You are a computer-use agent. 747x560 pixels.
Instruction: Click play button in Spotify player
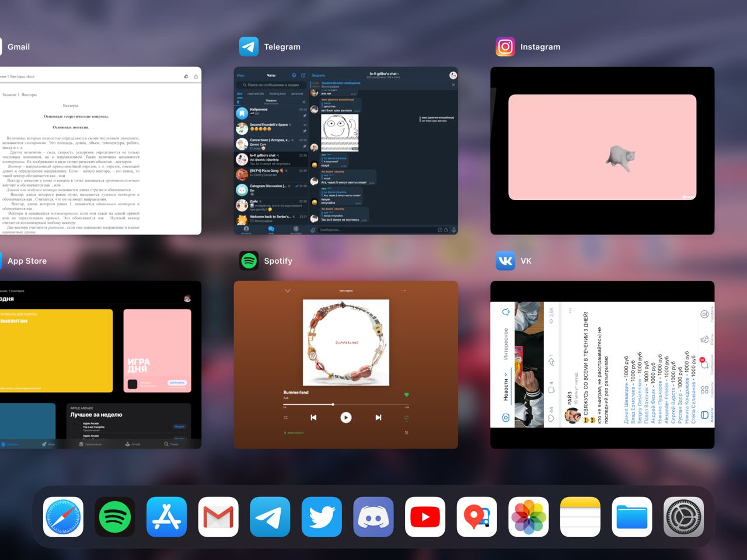345,418
